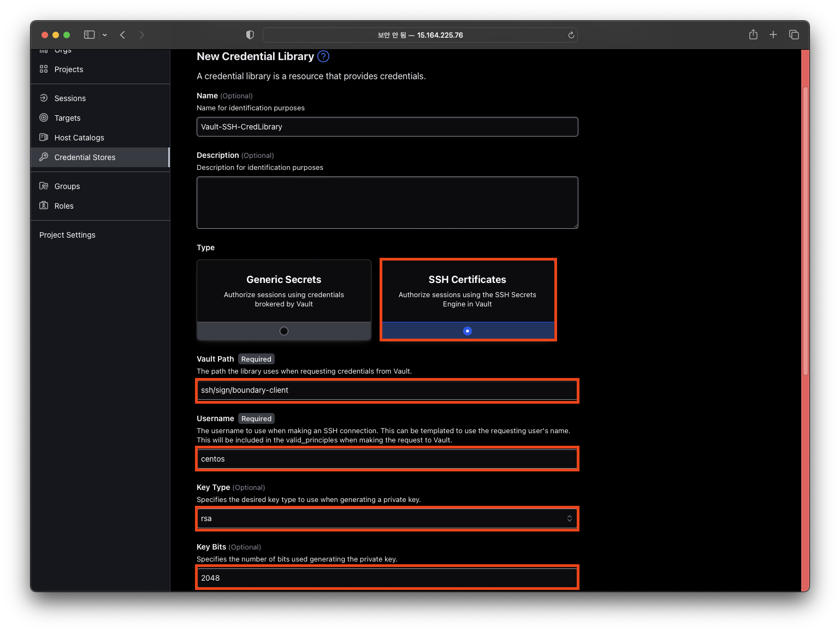This screenshot has height=632, width=840.
Task: Click the Credential Stores key icon
Action: (x=44, y=157)
